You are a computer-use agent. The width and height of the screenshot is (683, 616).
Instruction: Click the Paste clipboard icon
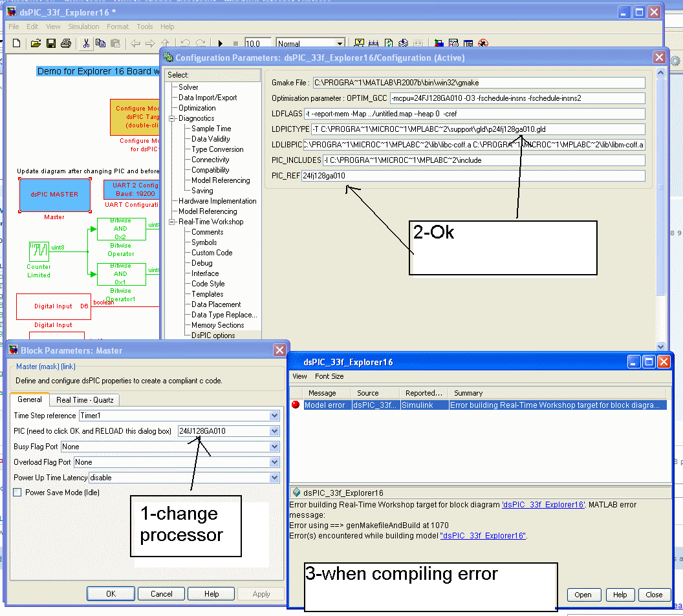(115, 43)
